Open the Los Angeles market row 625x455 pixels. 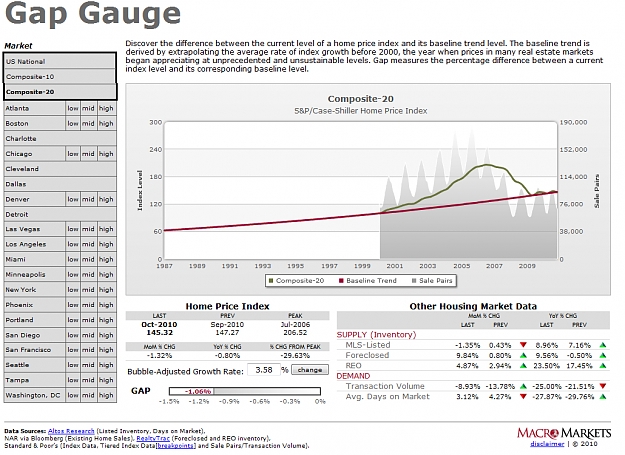point(35,244)
